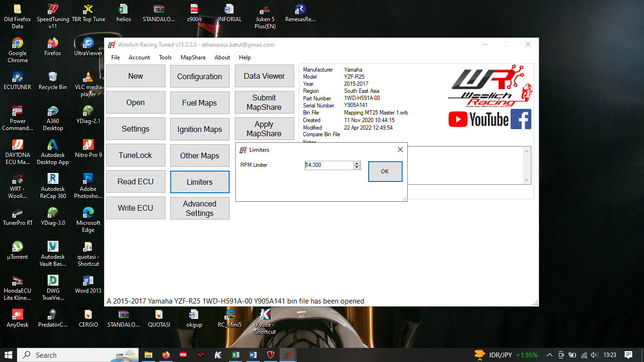Close the Limiters dialog
Image resolution: width=644 pixels, height=362 pixels.
tap(400, 149)
